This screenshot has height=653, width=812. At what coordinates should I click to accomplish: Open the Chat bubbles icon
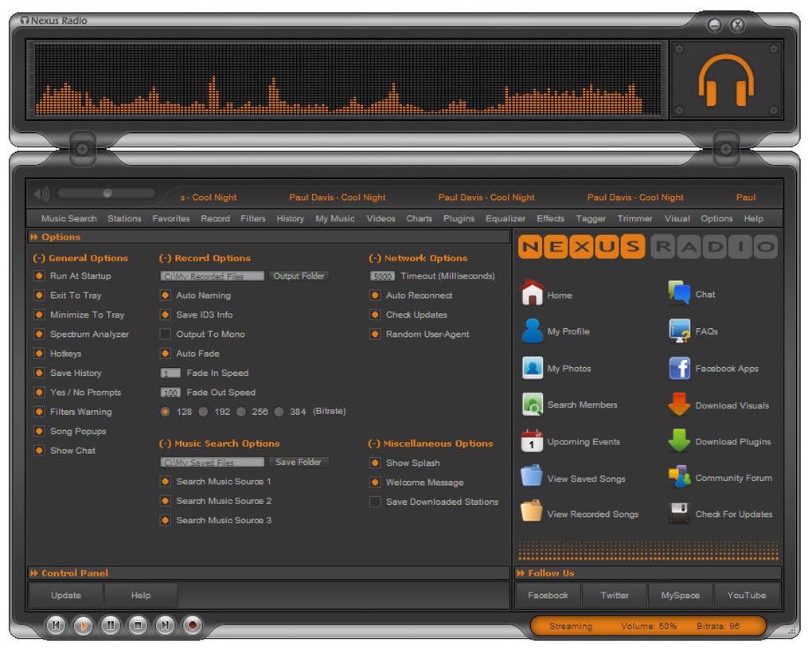pos(679,292)
